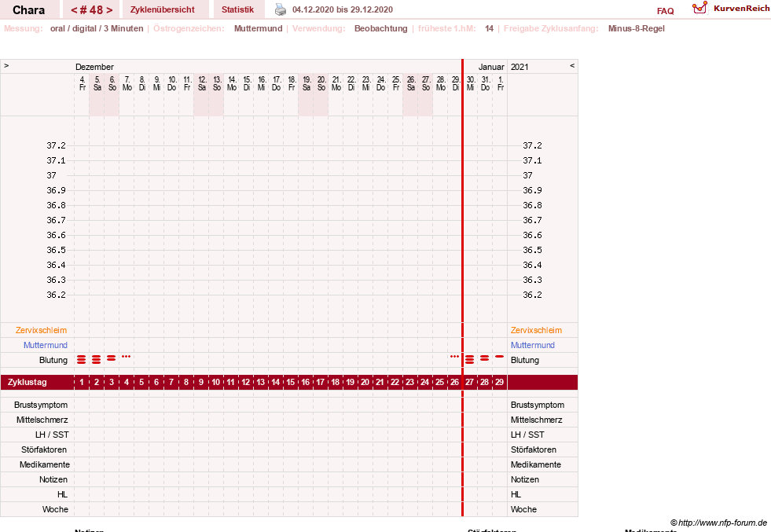Click the date column 24. Do

[x=380, y=83]
